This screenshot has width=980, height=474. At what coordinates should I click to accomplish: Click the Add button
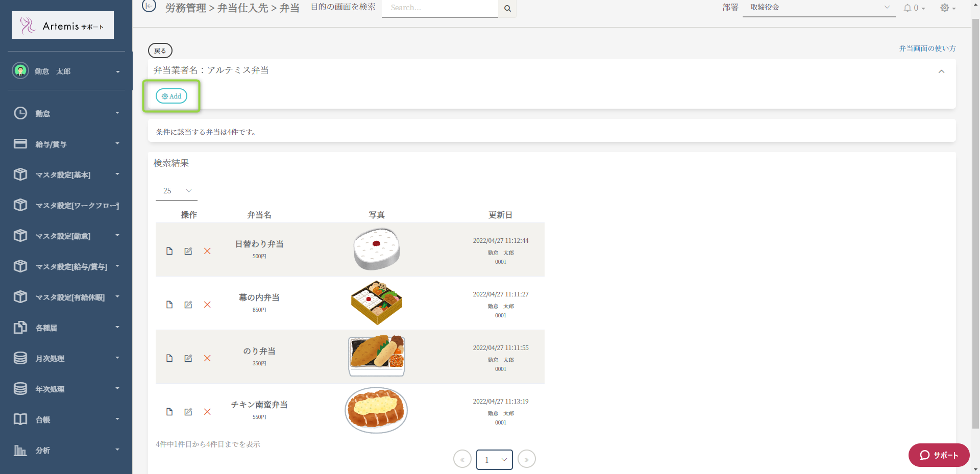[171, 96]
